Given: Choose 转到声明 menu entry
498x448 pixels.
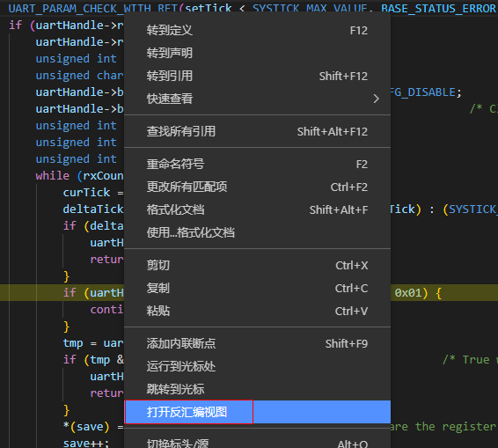Looking at the screenshot, I should pyautogui.click(x=257, y=53).
